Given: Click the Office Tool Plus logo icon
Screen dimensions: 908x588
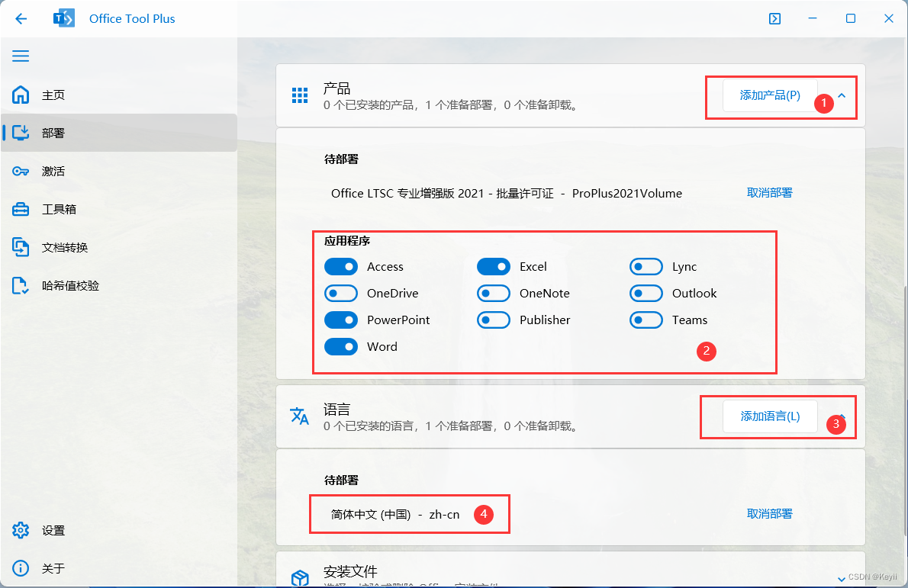Looking at the screenshot, I should (64, 18).
